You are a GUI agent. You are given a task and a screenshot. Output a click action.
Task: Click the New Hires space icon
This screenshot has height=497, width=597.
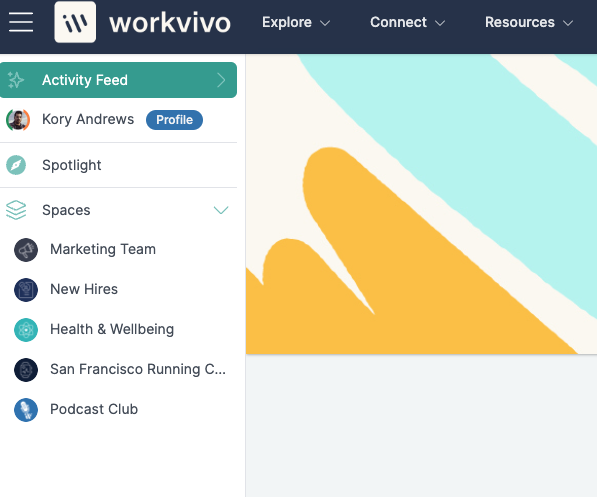(26, 290)
